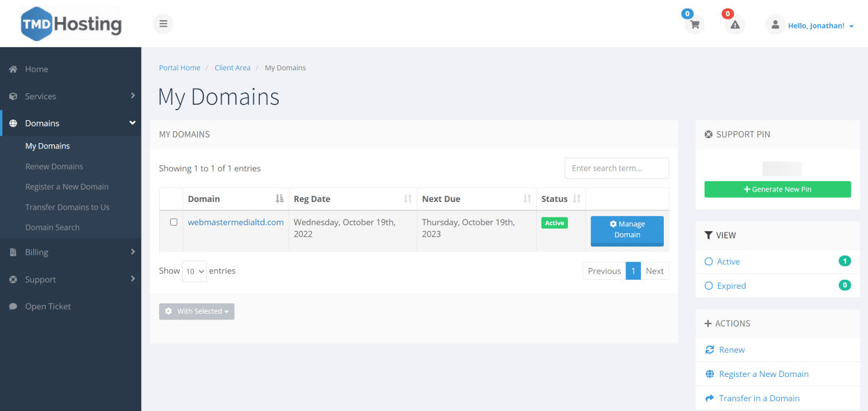This screenshot has width=868, height=411.
Task: Click the Active count badge showing 1
Action: tap(844, 262)
